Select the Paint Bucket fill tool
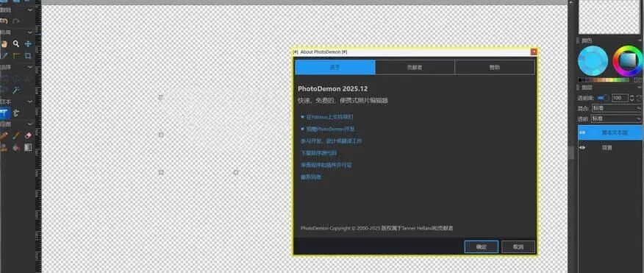 click(x=16, y=147)
